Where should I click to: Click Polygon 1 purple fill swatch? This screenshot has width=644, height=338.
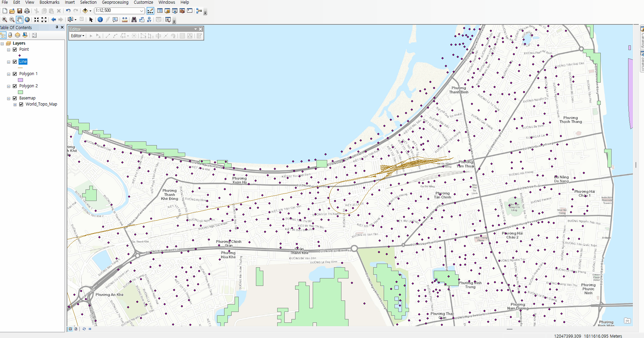(x=20, y=80)
